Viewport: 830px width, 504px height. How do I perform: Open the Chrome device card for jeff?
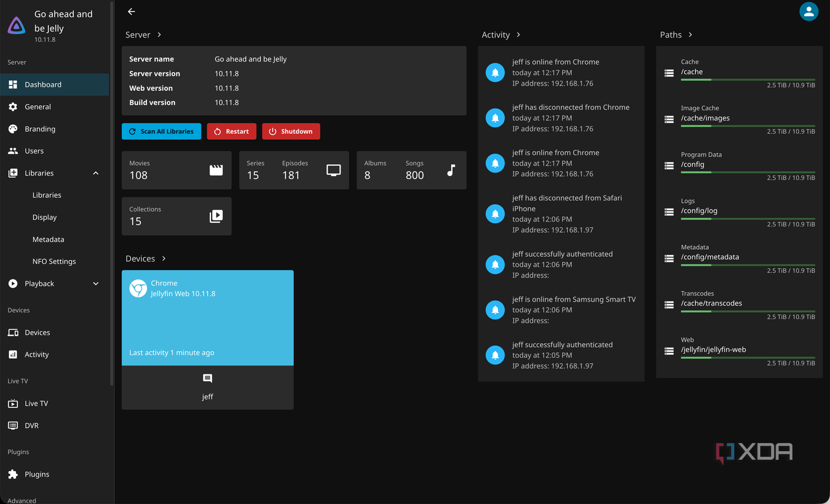[207, 318]
